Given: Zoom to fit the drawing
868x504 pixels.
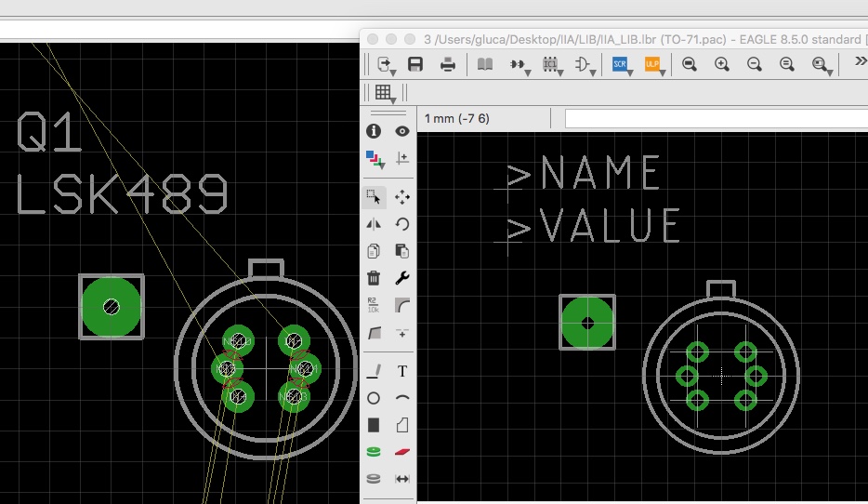Looking at the screenshot, I should [x=690, y=64].
